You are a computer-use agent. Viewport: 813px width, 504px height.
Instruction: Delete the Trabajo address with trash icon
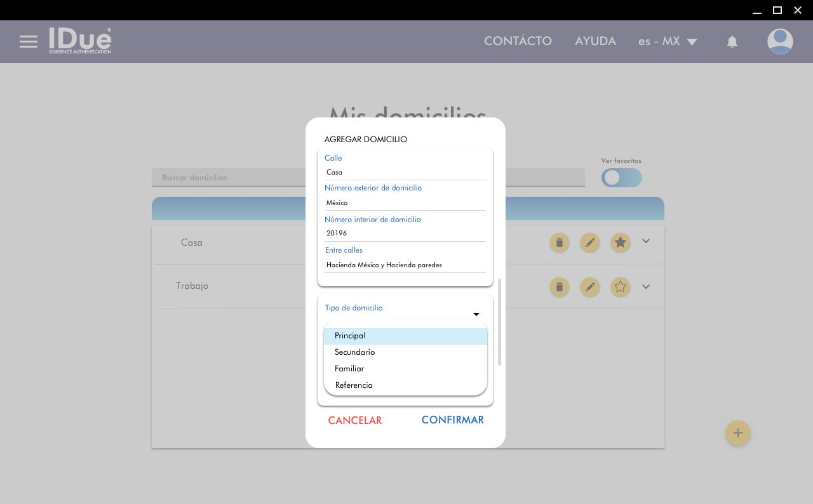pyautogui.click(x=559, y=287)
